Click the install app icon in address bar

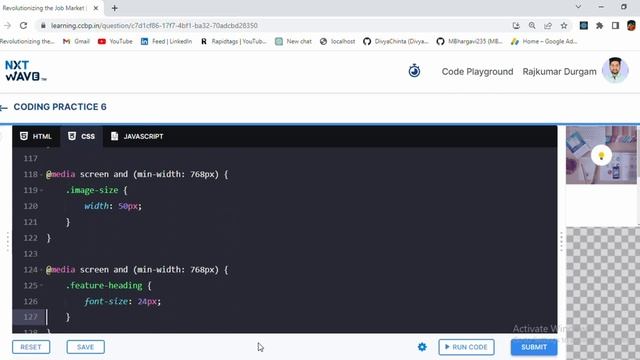click(516, 25)
